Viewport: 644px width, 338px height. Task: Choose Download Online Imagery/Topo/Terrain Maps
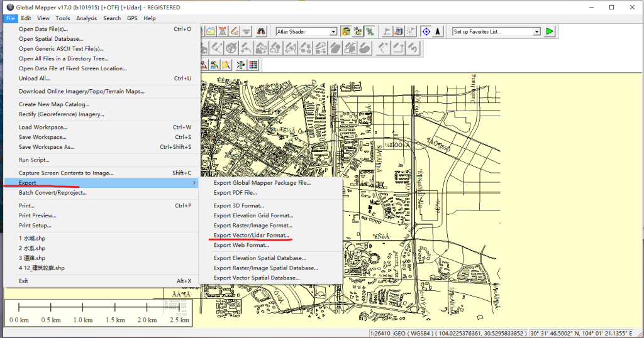click(x=81, y=91)
